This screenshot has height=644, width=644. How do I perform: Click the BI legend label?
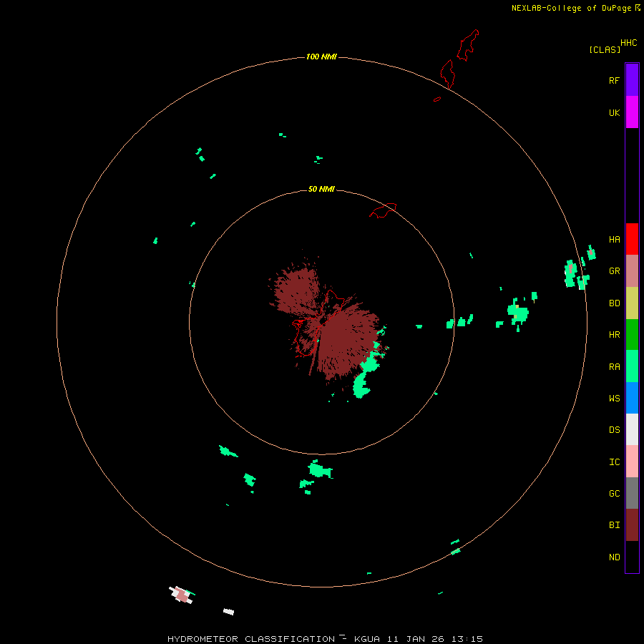(x=614, y=525)
